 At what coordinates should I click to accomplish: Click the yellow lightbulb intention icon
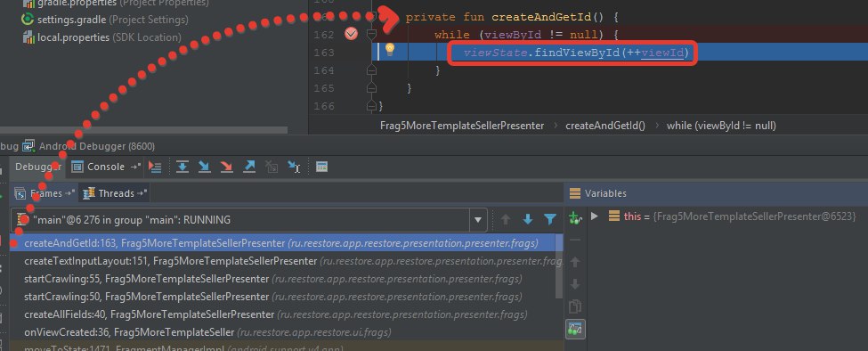390,49
